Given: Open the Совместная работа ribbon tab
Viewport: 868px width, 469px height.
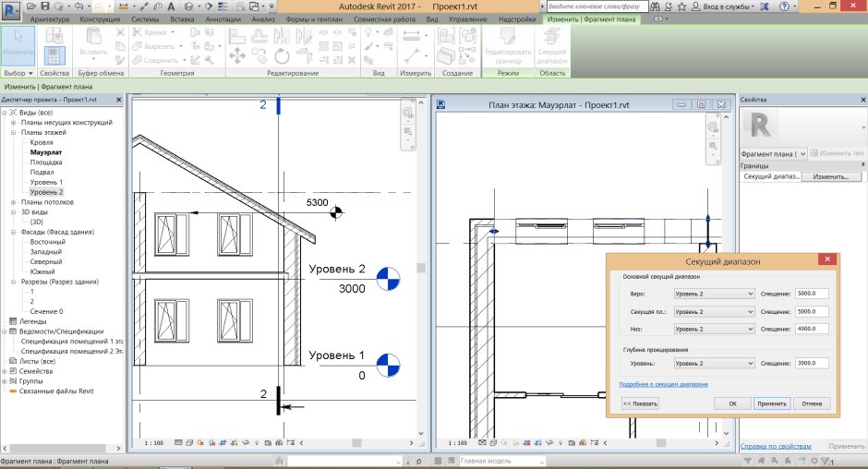Looking at the screenshot, I should (384, 19).
